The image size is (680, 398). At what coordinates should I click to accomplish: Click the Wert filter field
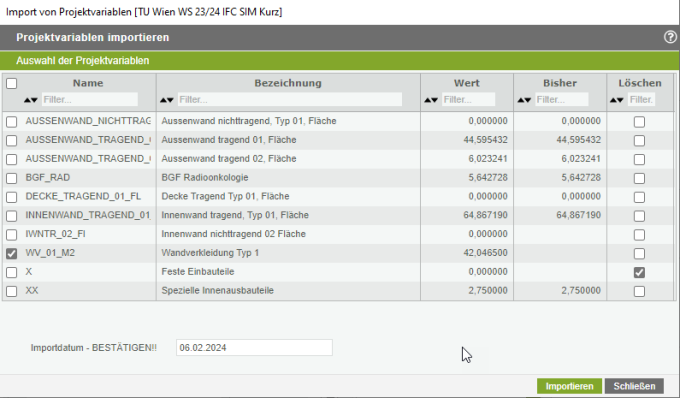(x=468, y=99)
